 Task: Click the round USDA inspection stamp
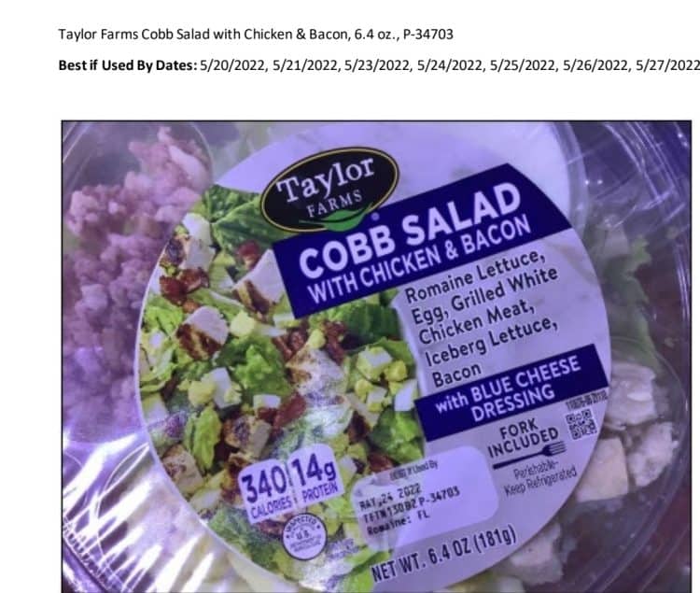click(x=303, y=537)
